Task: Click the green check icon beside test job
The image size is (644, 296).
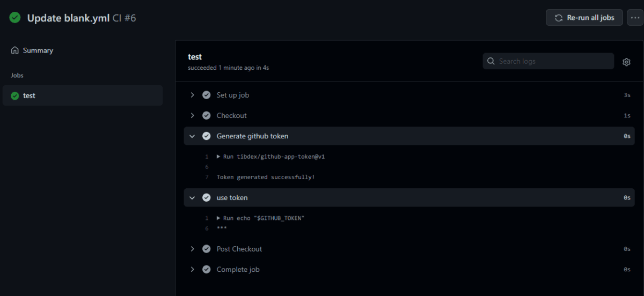Action: coord(15,96)
